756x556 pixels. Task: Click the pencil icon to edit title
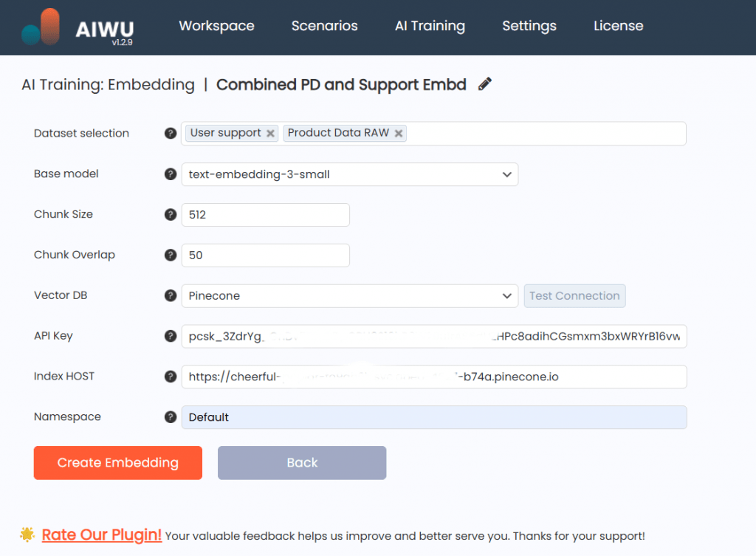[x=484, y=84]
